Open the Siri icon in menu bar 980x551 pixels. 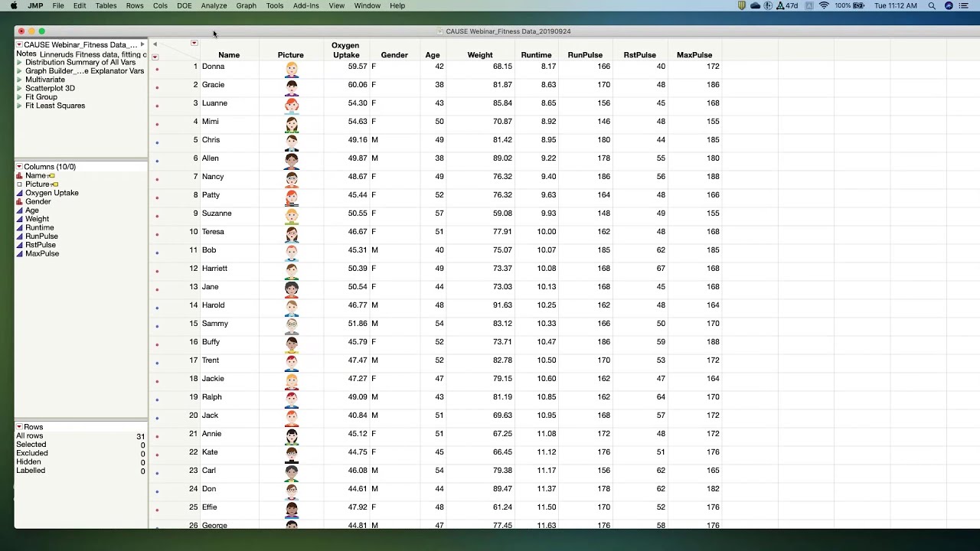949,5
